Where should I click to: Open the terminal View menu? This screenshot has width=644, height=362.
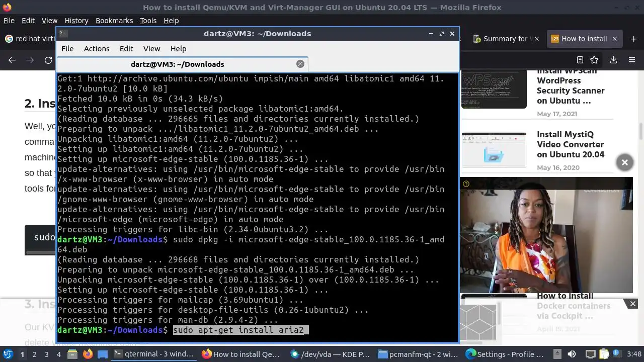click(x=151, y=49)
